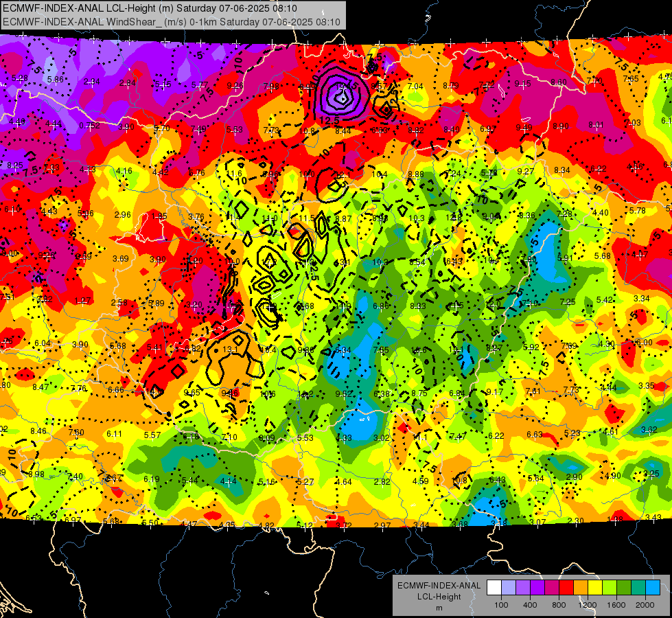Click the grid value '7.81'
The width and height of the screenshot is (672, 618).
(x=533, y=391)
